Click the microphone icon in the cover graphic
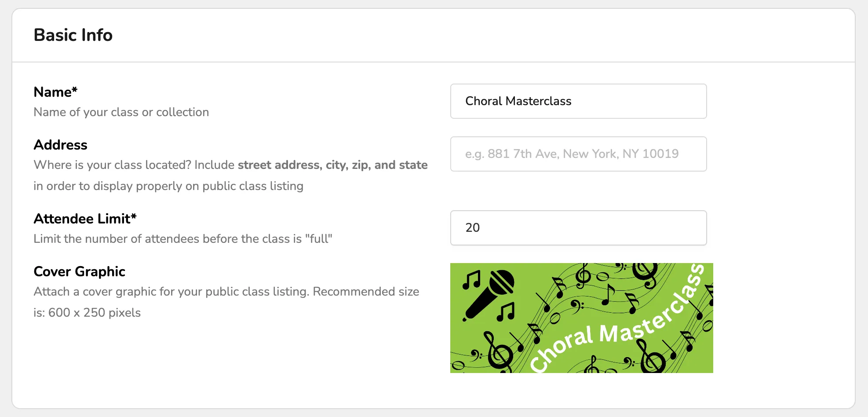The width and height of the screenshot is (868, 417). [x=489, y=295]
